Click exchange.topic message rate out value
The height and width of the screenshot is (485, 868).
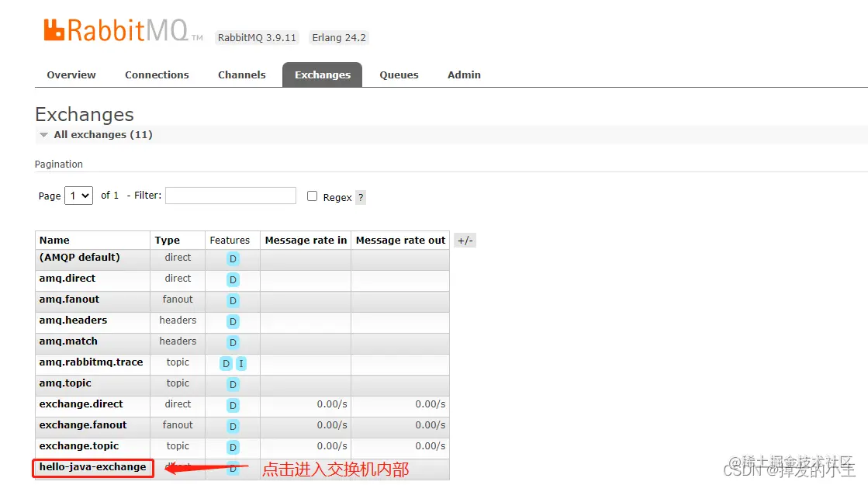click(x=431, y=446)
